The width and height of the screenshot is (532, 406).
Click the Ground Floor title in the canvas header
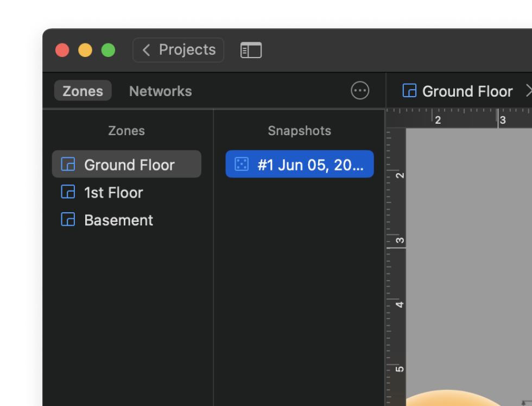click(467, 91)
